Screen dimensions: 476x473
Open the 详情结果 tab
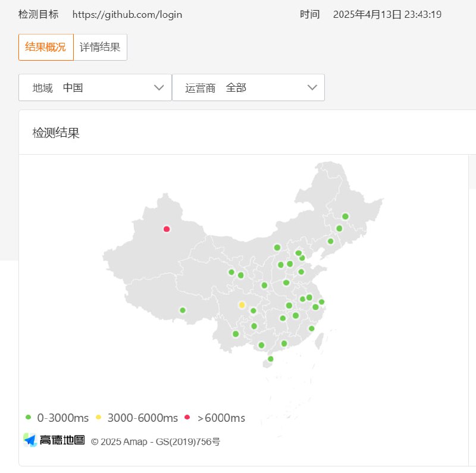[x=100, y=48]
